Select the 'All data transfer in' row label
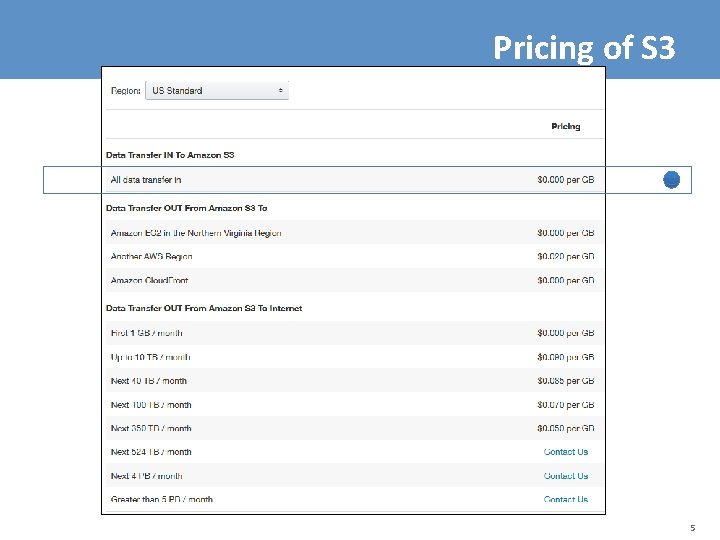720x540 pixels. click(146, 180)
